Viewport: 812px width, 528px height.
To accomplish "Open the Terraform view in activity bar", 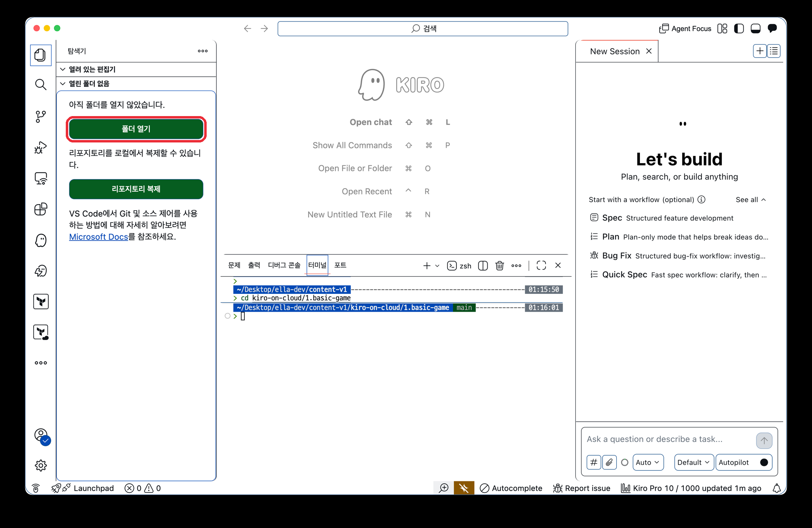I will tap(41, 302).
